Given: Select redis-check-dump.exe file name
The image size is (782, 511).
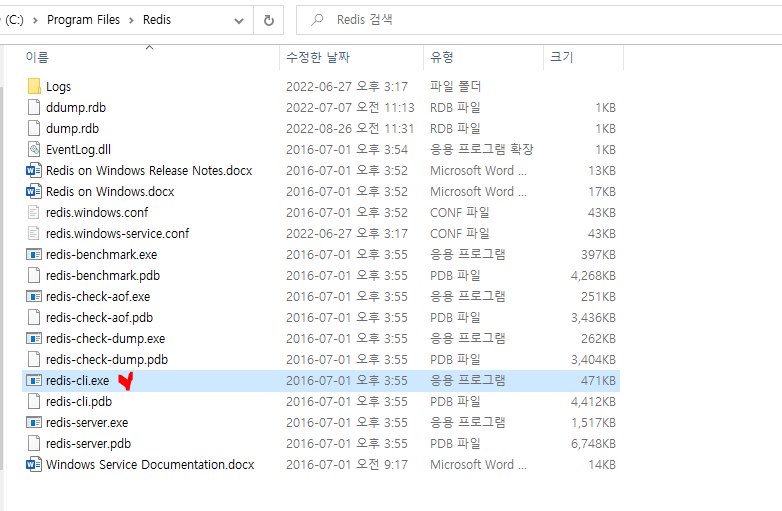Looking at the screenshot, I should click(x=105, y=339).
